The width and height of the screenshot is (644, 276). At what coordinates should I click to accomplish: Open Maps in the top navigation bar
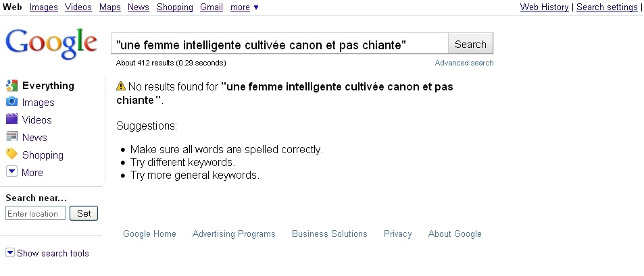coord(109,7)
